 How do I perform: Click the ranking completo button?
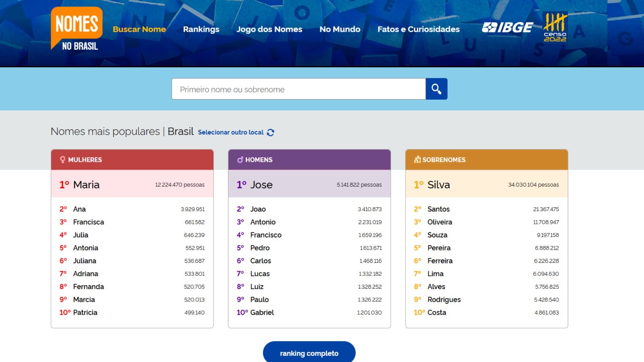(309, 353)
